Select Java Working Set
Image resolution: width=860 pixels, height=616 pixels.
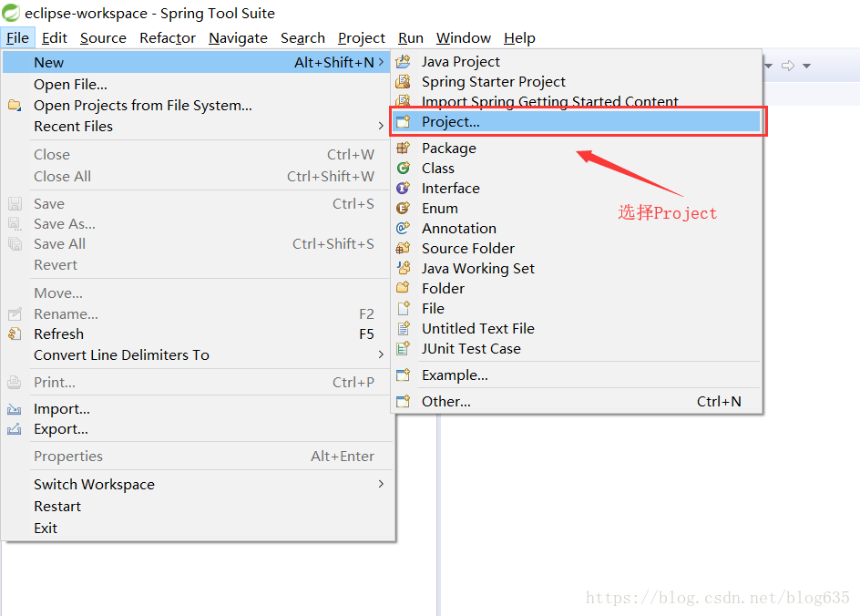[x=577, y=268]
